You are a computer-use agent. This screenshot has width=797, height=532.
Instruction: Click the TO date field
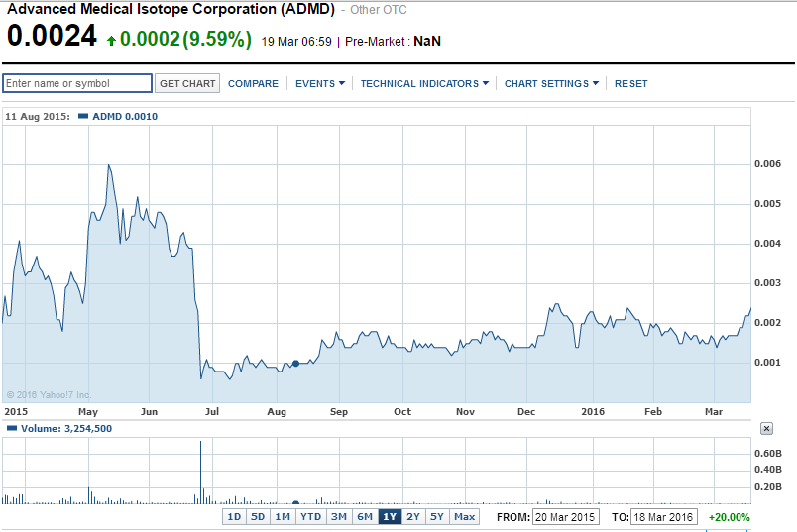(664, 517)
